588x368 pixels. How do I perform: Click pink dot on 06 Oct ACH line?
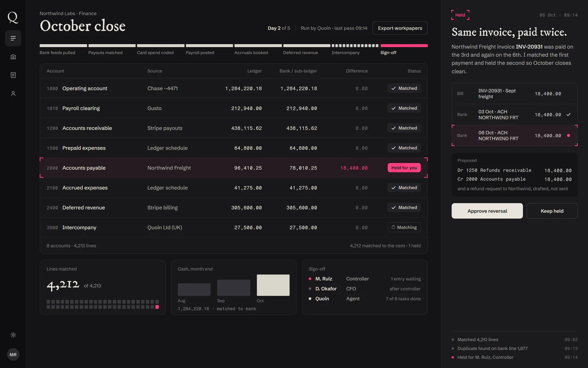click(569, 135)
